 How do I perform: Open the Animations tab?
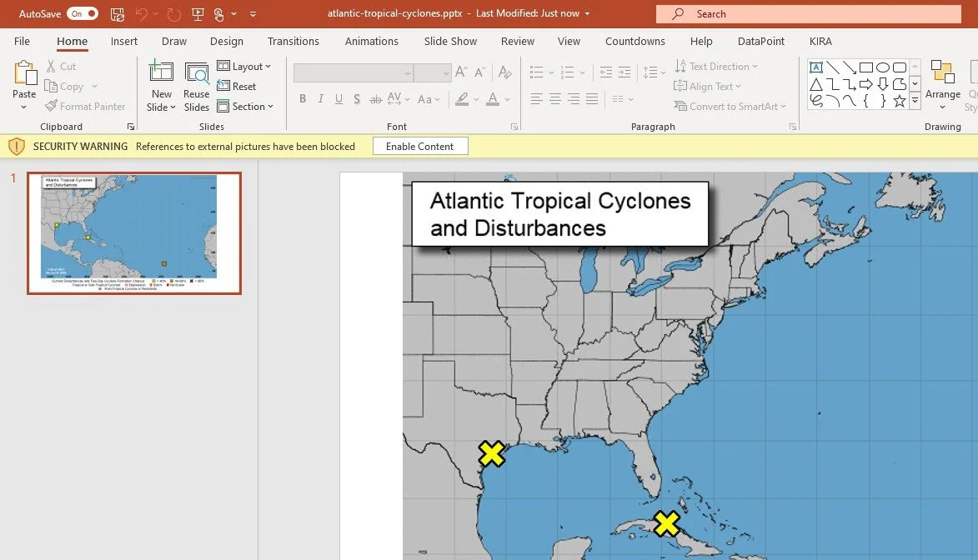372,41
